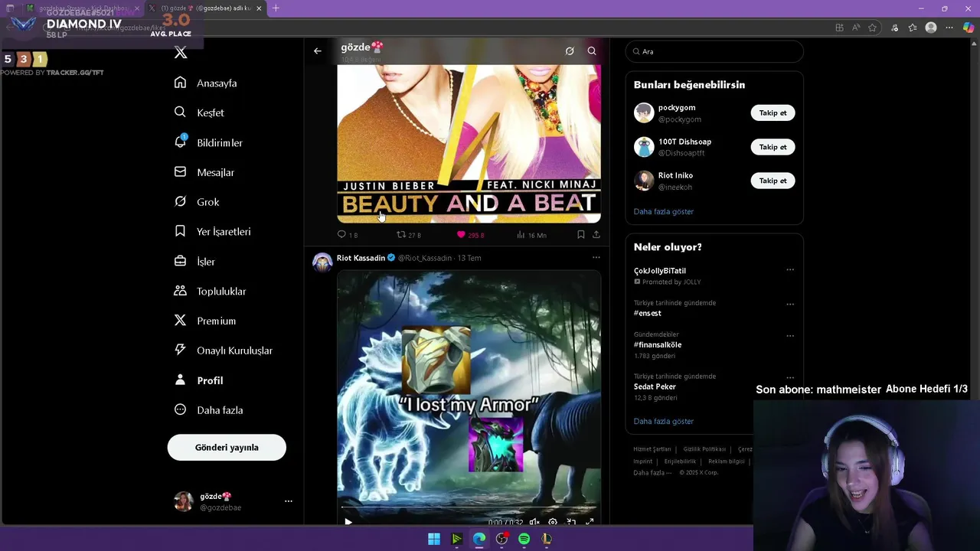Open Gizlilik Politikası footer link
This screenshot has width=980, height=551.
click(x=704, y=449)
